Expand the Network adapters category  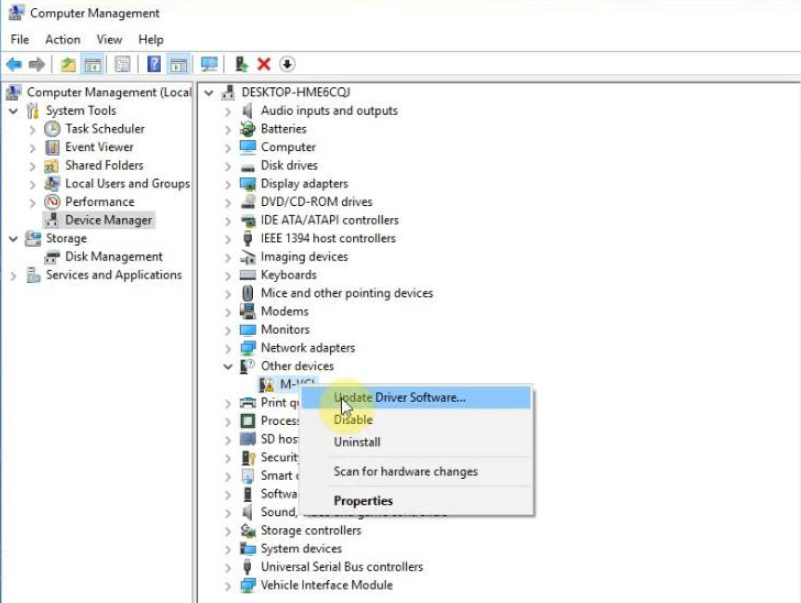pos(228,349)
